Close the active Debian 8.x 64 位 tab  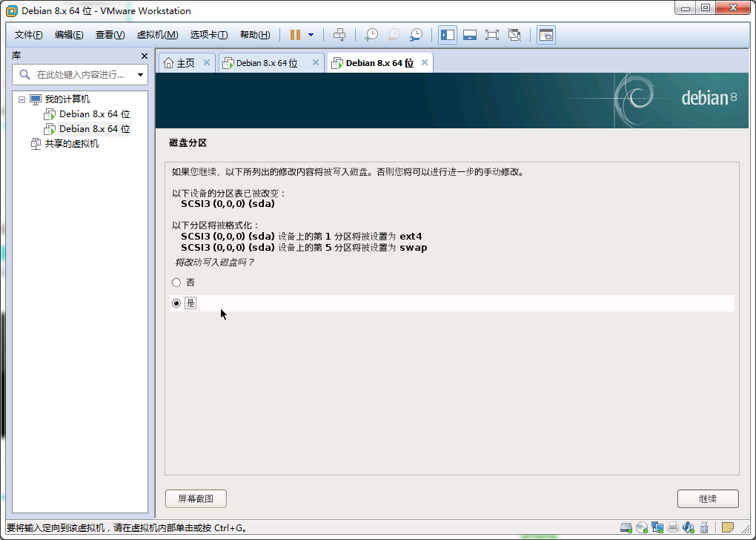click(424, 62)
